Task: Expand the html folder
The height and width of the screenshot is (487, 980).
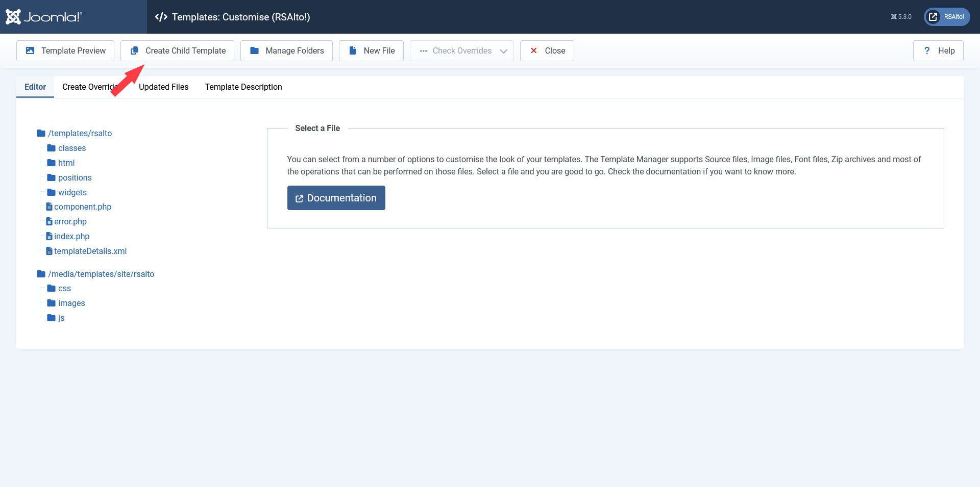Action: point(66,163)
